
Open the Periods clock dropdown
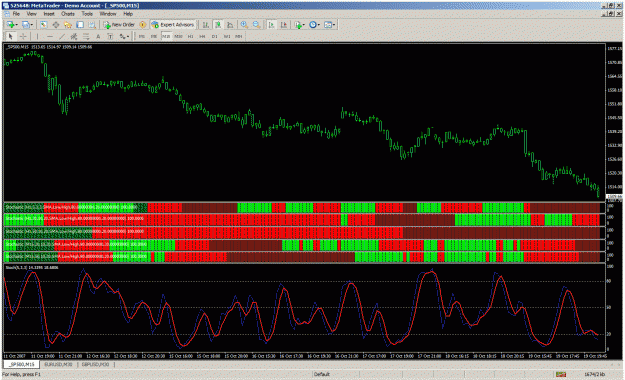pyautogui.click(x=314, y=25)
